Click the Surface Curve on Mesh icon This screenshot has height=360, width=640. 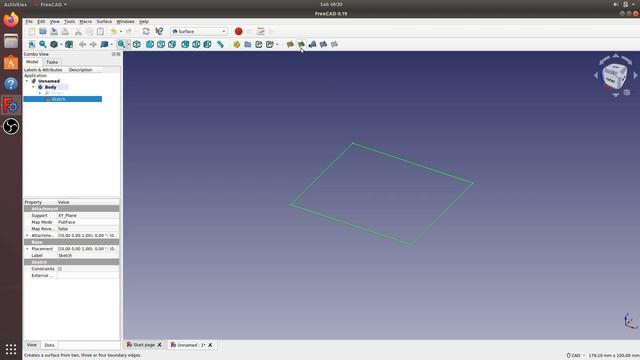(x=334, y=44)
